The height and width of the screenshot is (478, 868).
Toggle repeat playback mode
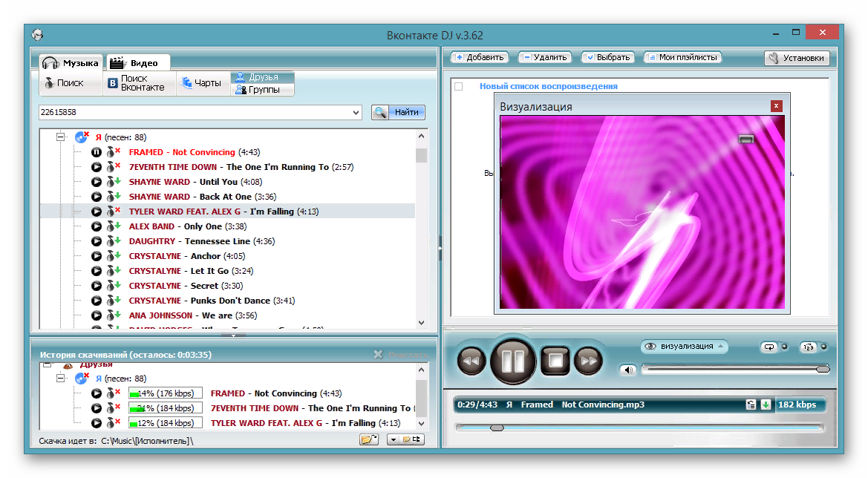coord(769,347)
